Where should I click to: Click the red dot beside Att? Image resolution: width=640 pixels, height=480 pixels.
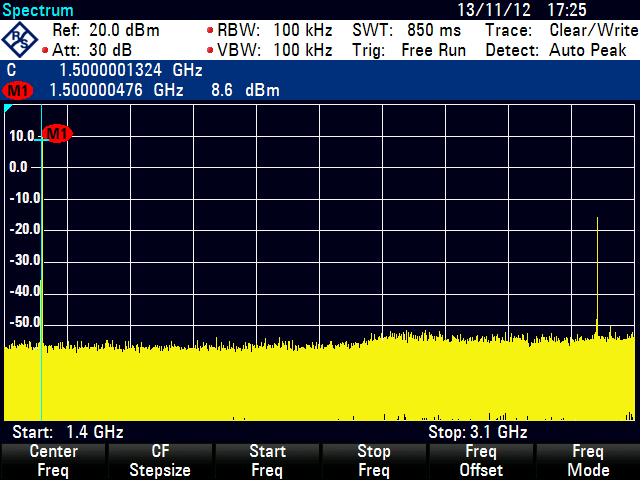pyautogui.click(x=45, y=51)
